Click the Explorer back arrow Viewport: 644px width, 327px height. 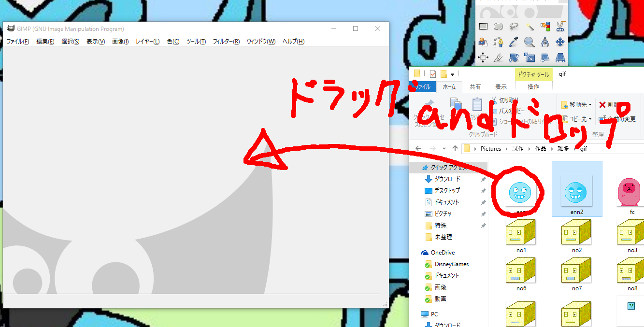click(x=418, y=149)
